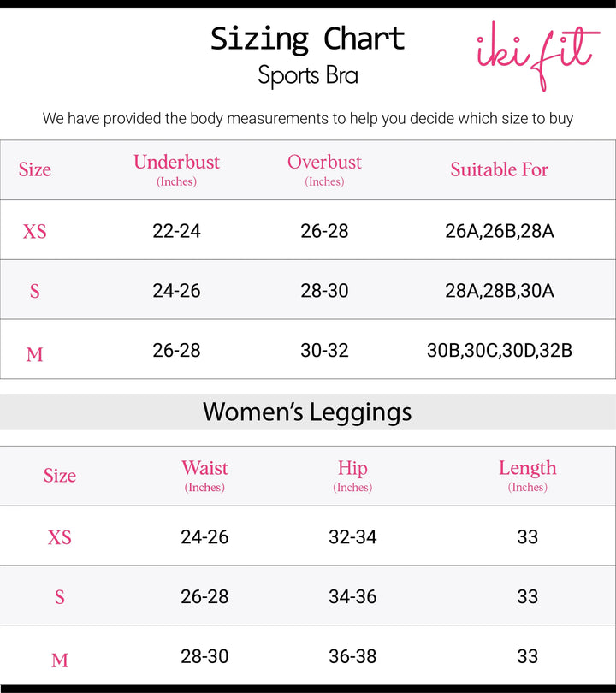Image resolution: width=616 pixels, height=693 pixels.
Task: Click the Women's Leggings section heading
Action: pyautogui.click(x=308, y=412)
